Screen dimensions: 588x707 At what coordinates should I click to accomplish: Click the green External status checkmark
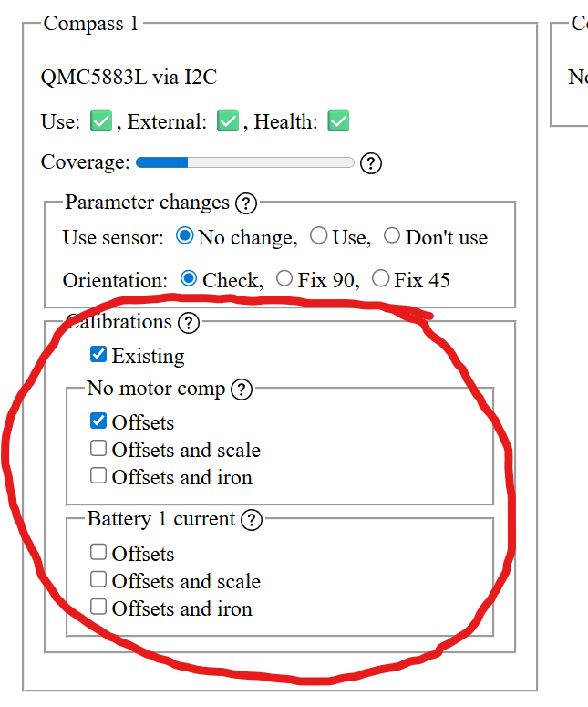coord(228,121)
